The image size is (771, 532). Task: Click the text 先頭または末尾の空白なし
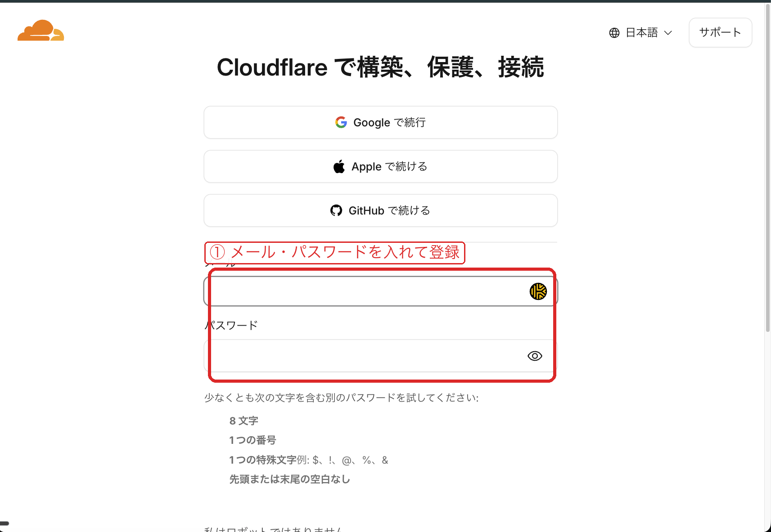(289, 479)
